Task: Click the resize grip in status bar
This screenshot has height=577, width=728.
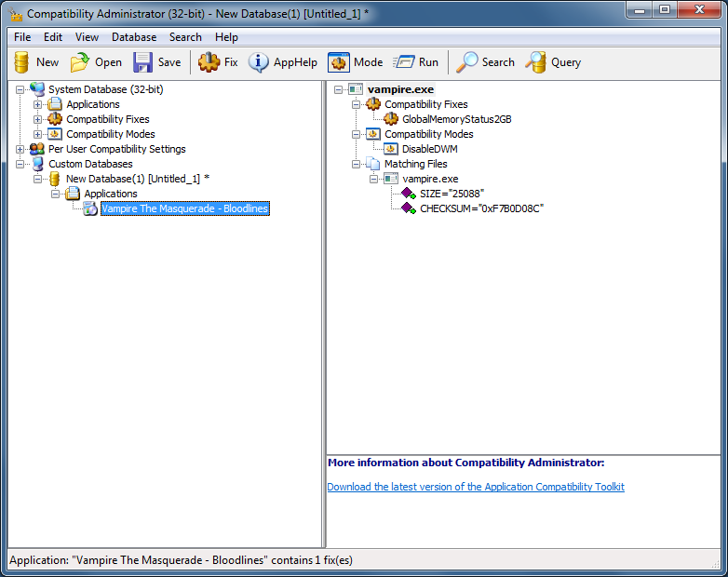Action: 716,564
